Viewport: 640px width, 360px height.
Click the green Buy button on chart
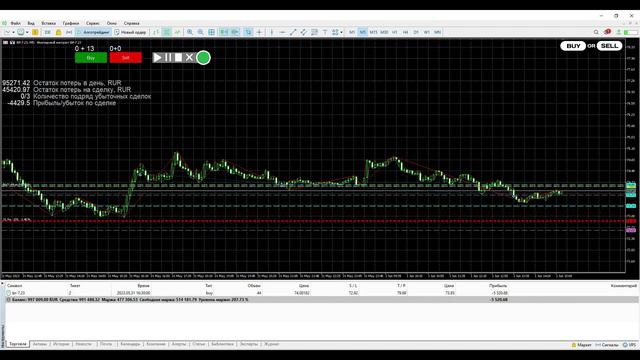point(91,58)
